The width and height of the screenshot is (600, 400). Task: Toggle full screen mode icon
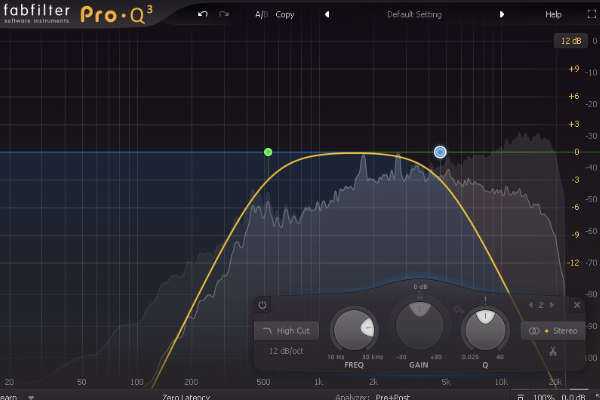585,15
